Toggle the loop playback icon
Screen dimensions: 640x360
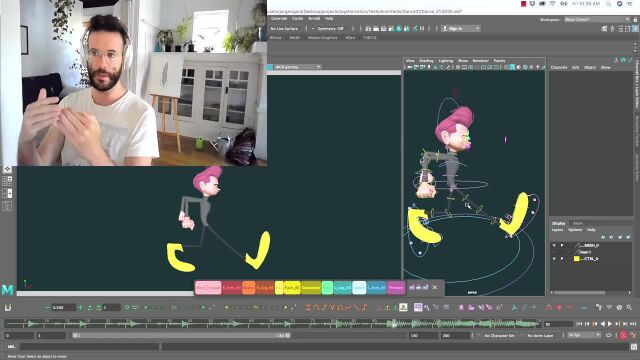click(x=609, y=335)
